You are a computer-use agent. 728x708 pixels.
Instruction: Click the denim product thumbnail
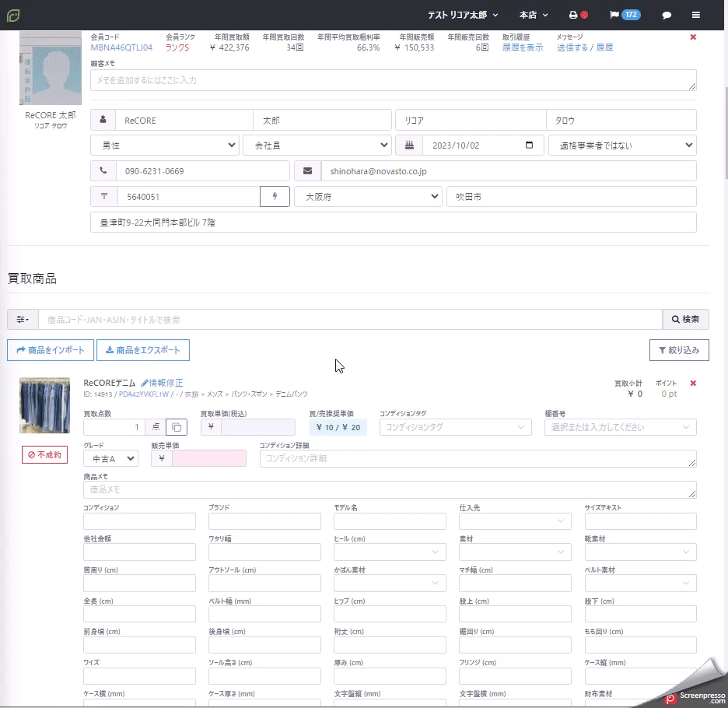point(44,405)
